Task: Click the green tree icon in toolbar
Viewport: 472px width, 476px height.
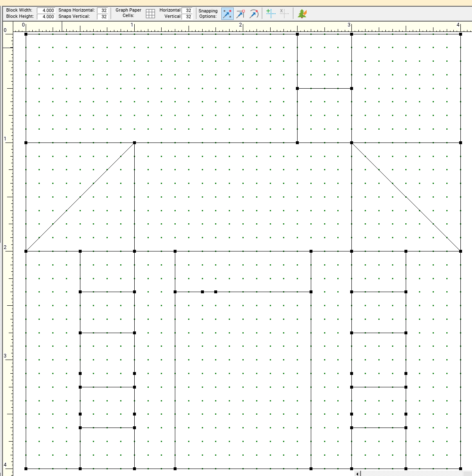Action: point(303,14)
